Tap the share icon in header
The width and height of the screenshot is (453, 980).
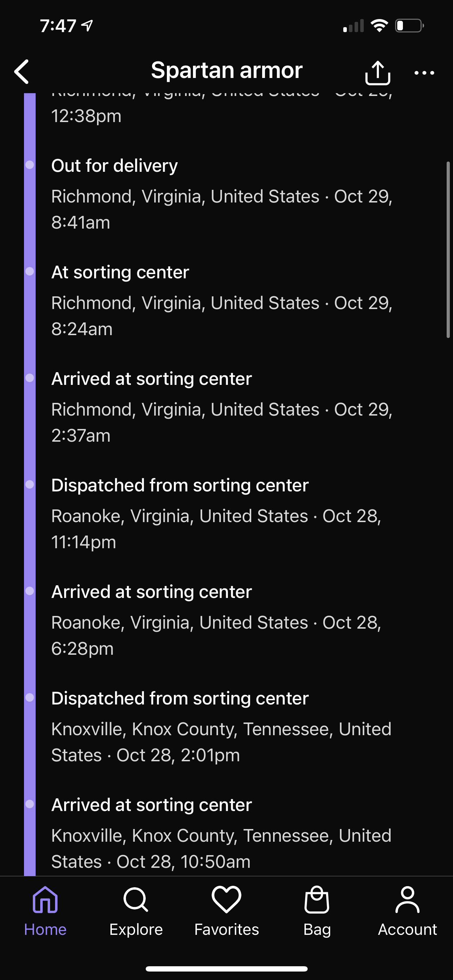[x=377, y=72]
